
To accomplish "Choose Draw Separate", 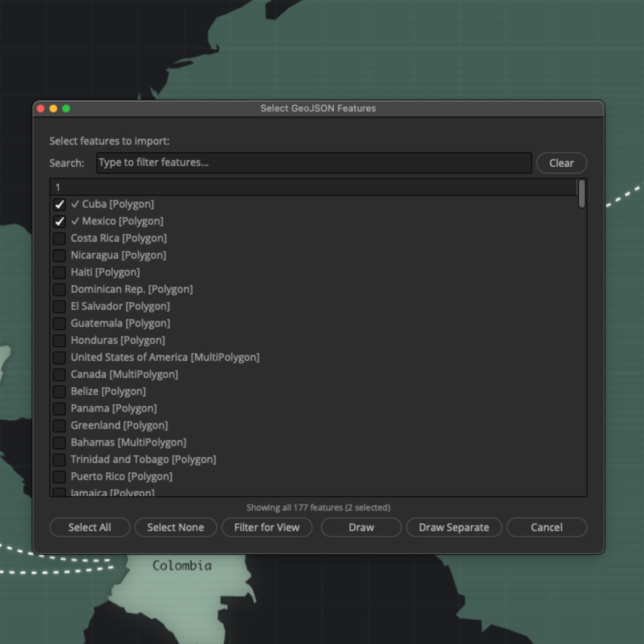I will click(454, 527).
